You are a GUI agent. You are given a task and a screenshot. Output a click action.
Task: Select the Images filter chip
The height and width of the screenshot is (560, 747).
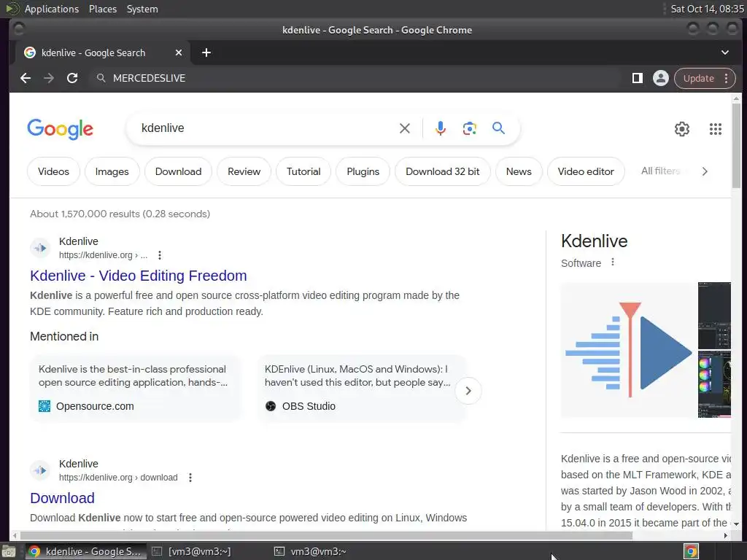pyautogui.click(x=112, y=171)
